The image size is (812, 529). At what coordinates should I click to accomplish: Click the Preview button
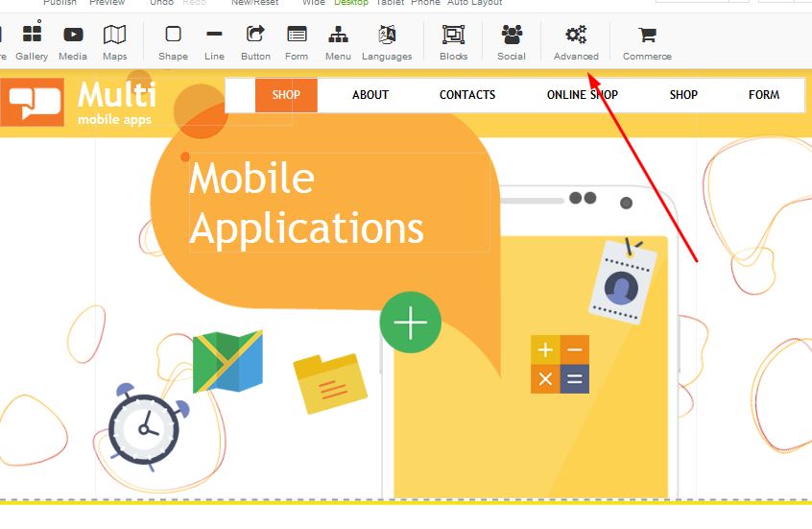(x=107, y=3)
